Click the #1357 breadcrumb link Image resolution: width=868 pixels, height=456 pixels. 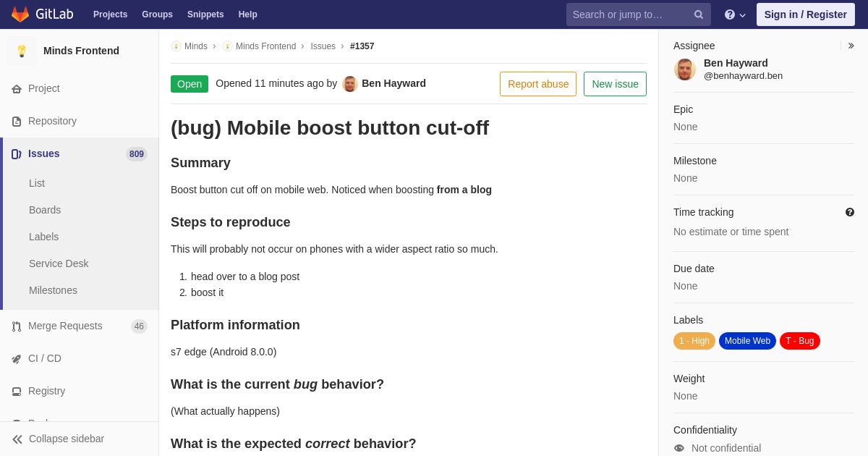pyautogui.click(x=362, y=46)
